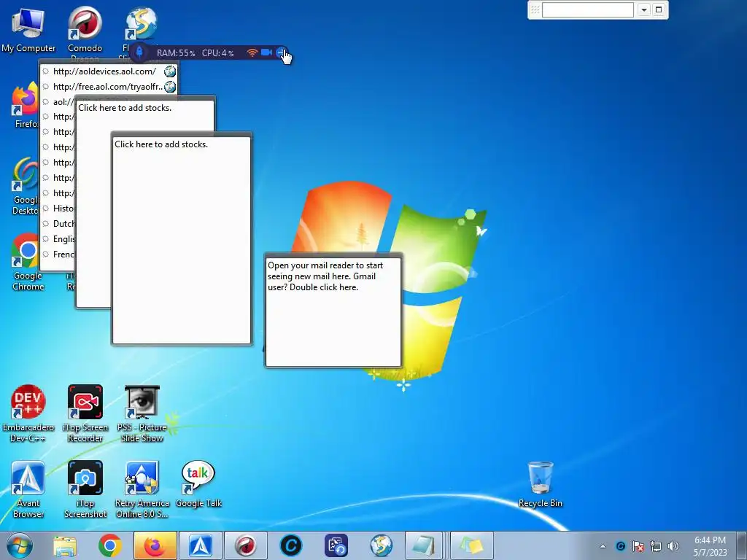The height and width of the screenshot is (560, 747).
Task: Click in the desktop search bar input field
Action: tap(587, 9)
